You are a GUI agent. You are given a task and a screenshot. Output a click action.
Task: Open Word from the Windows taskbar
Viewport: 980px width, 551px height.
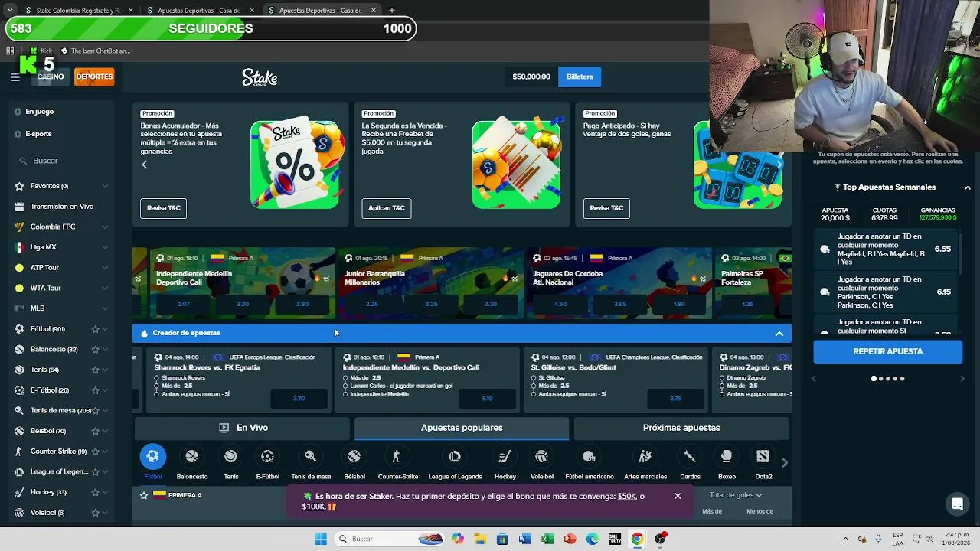point(524,539)
